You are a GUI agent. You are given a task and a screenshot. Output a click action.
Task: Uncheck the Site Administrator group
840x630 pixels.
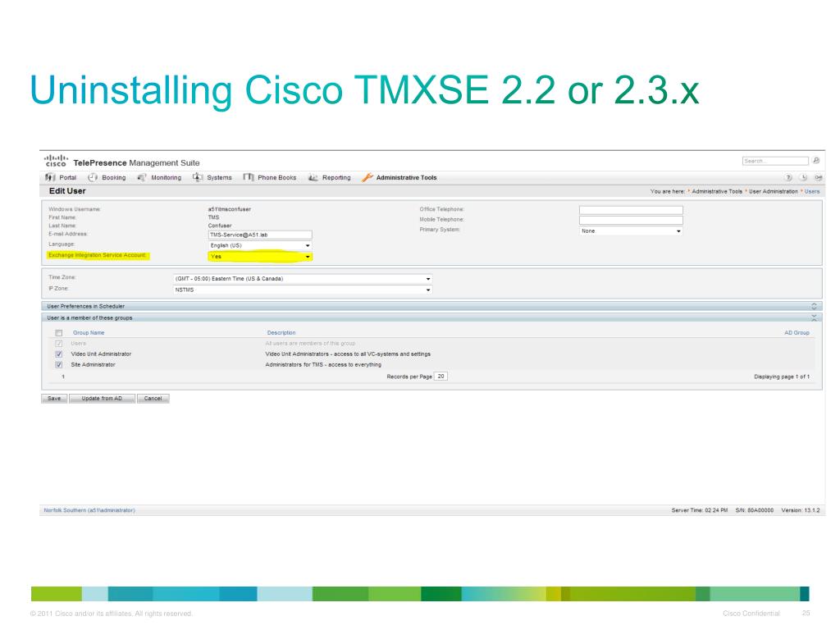(59, 365)
